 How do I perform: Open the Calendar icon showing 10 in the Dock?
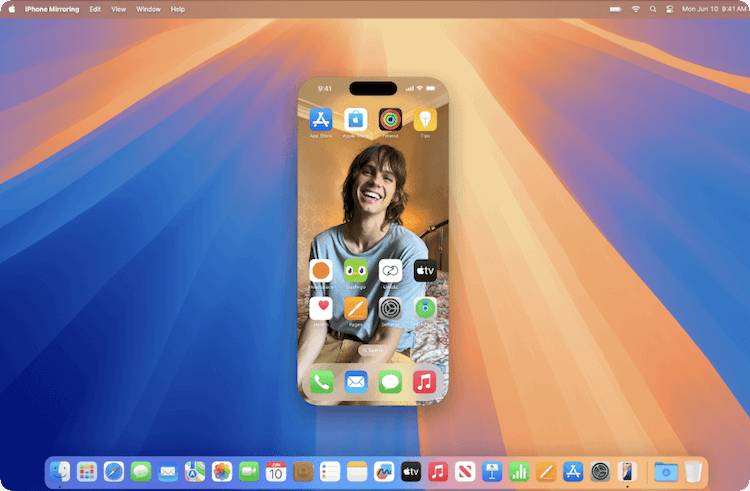(x=276, y=472)
